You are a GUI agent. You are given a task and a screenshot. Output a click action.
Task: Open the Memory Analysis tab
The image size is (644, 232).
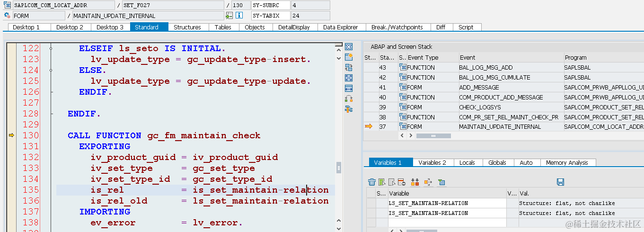567,162
